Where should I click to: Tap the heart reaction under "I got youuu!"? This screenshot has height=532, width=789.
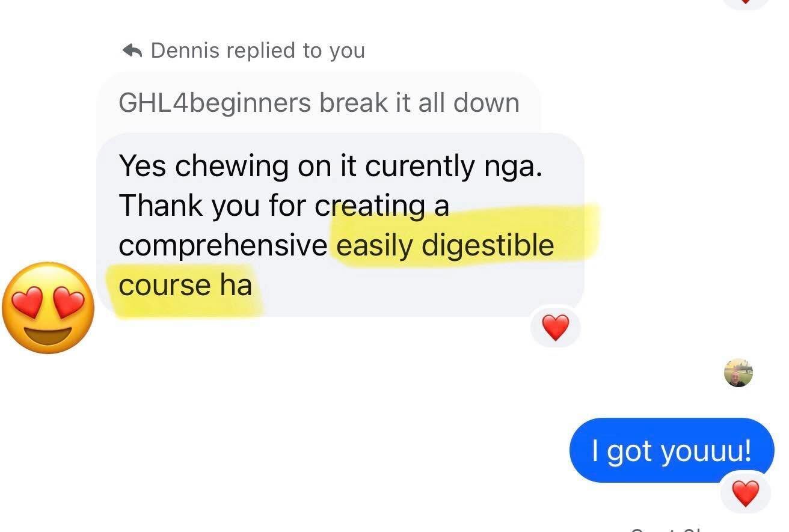(746, 494)
